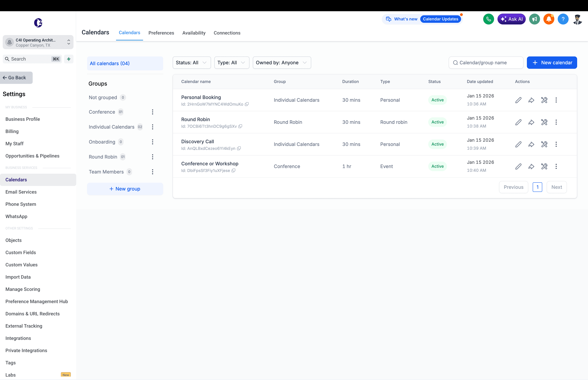Open the Ask AI assistant
This screenshot has height=380, width=588.
tap(511, 19)
